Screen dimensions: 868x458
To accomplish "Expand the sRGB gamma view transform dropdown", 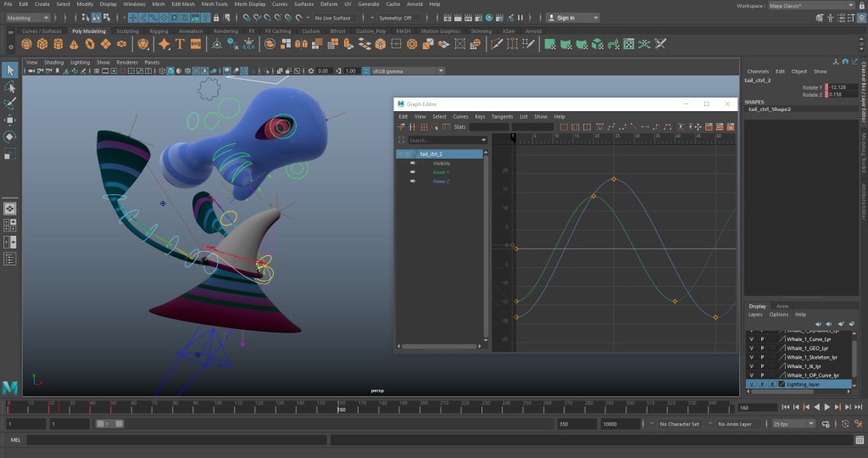I will (408, 70).
